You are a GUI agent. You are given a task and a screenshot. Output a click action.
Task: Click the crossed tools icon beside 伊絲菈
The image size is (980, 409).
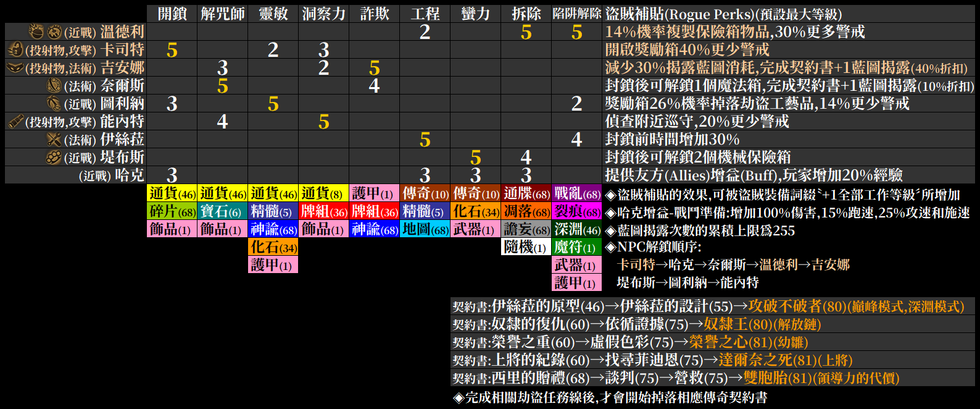click(x=54, y=139)
